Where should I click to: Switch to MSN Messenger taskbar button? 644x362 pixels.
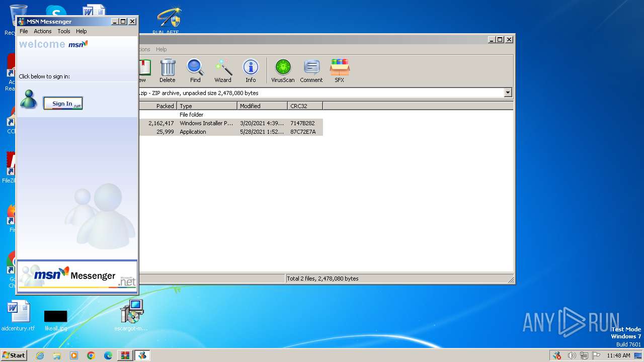point(142,355)
